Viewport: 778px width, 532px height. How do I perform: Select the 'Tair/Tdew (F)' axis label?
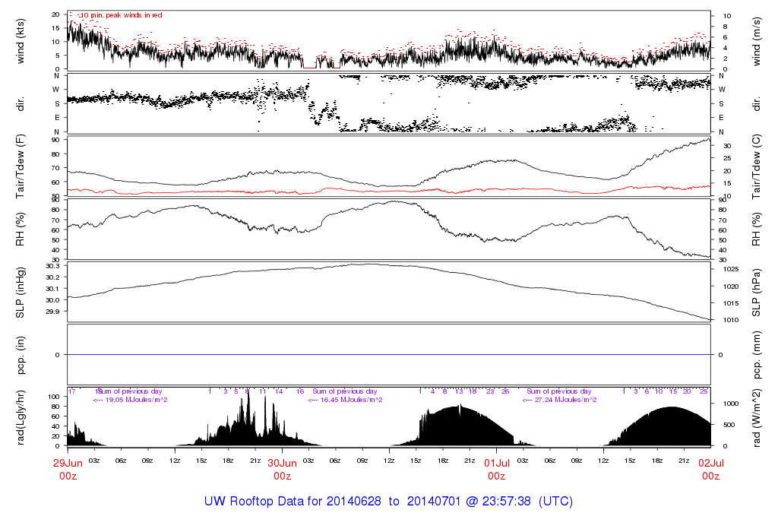pos(21,165)
